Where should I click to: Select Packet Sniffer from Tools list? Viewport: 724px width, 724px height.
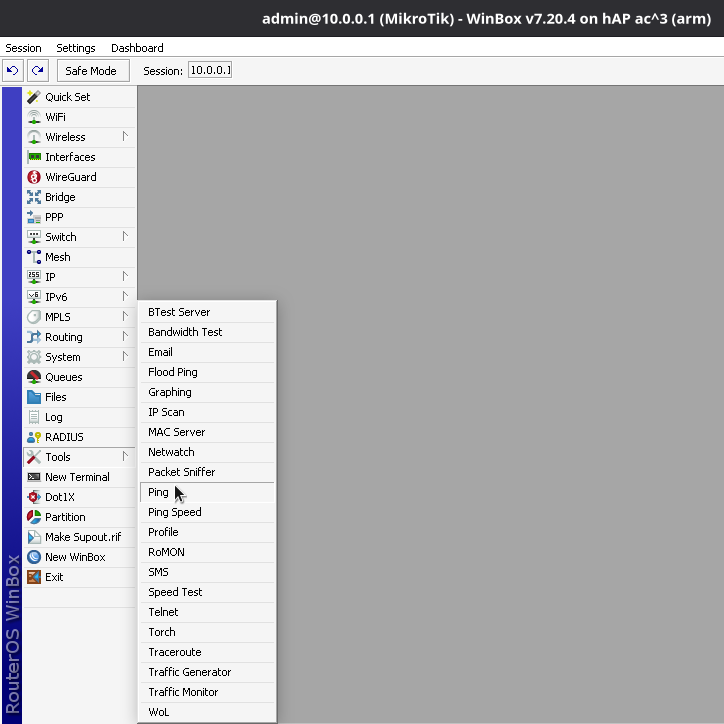(181, 472)
